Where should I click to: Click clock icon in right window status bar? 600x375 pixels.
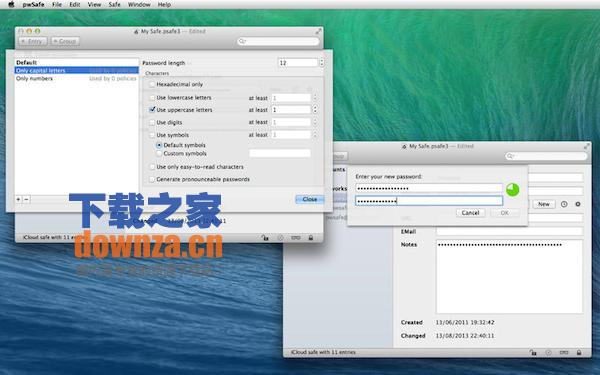tap(548, 352)
